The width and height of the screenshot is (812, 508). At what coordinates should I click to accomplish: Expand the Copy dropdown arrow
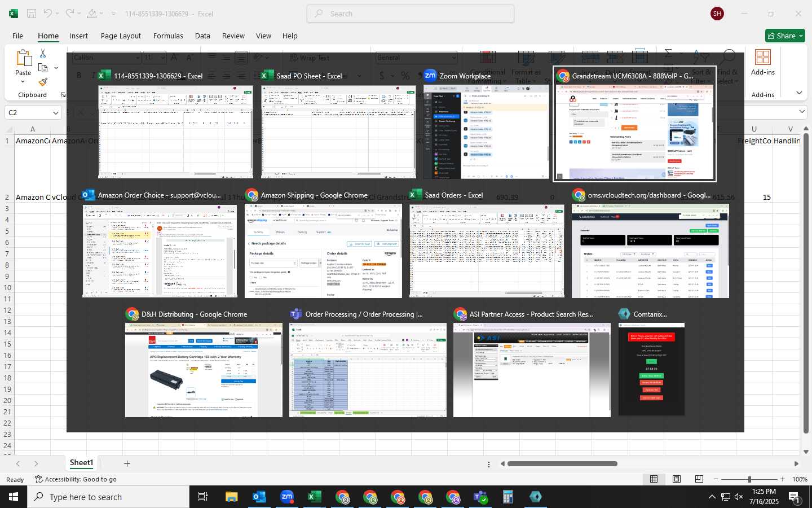56,68
